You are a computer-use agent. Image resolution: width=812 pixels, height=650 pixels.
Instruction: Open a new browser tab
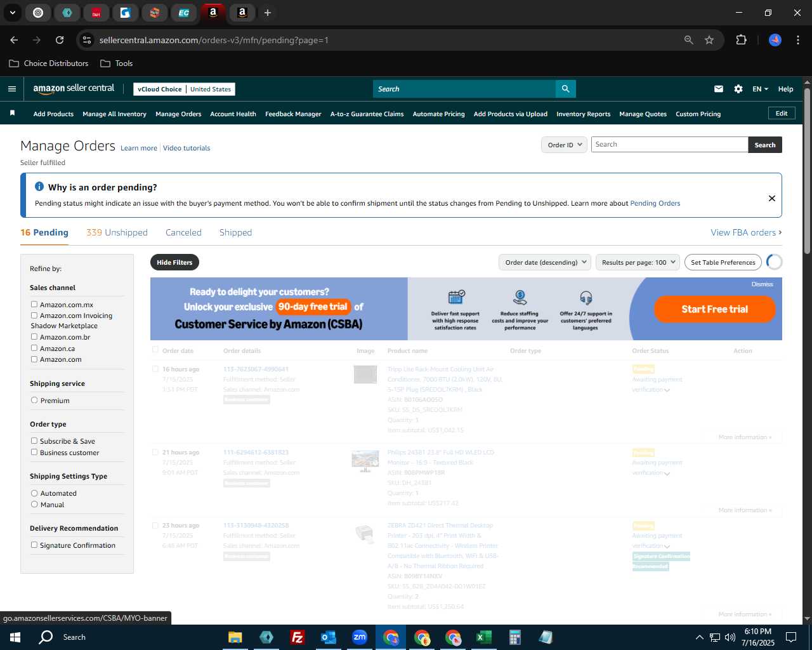click(x=268, y=13)
